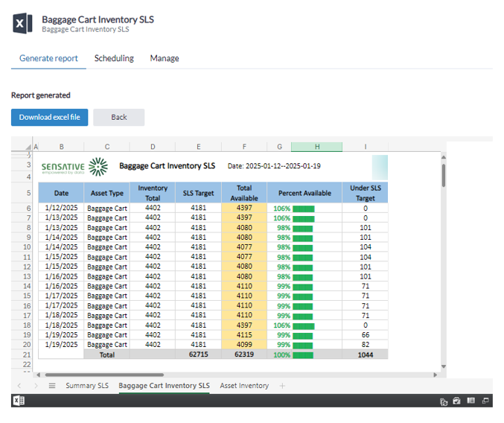Click the Under SLS Target total 1044

pyautogui.click(x=366, y=354)
